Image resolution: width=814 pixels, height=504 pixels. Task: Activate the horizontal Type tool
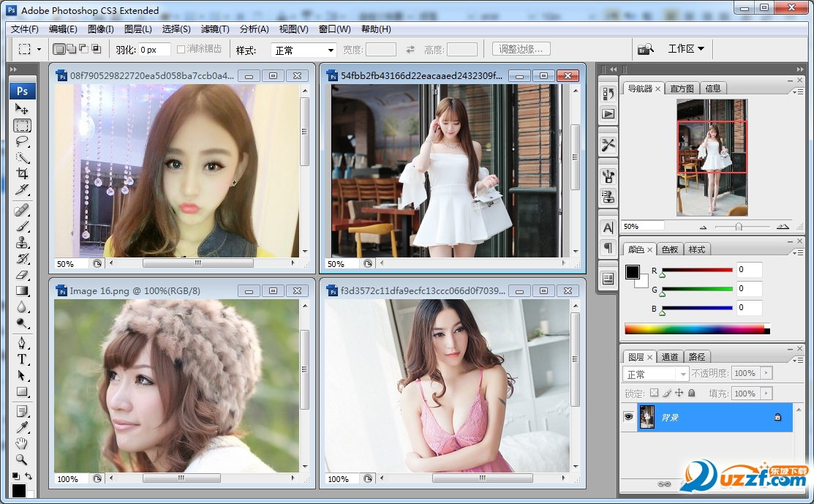[x=22, y=359]
